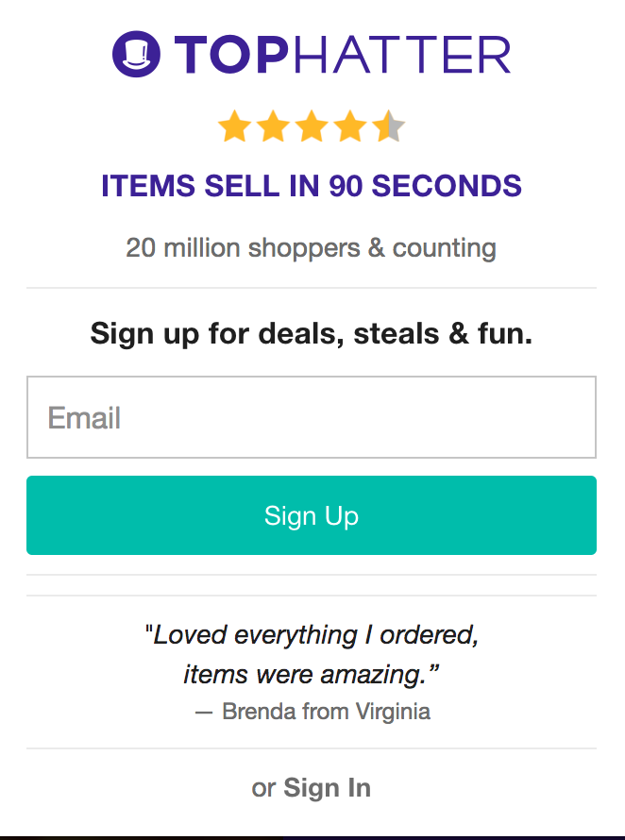
Task: Select the second rating star
Action: (273, 127)
